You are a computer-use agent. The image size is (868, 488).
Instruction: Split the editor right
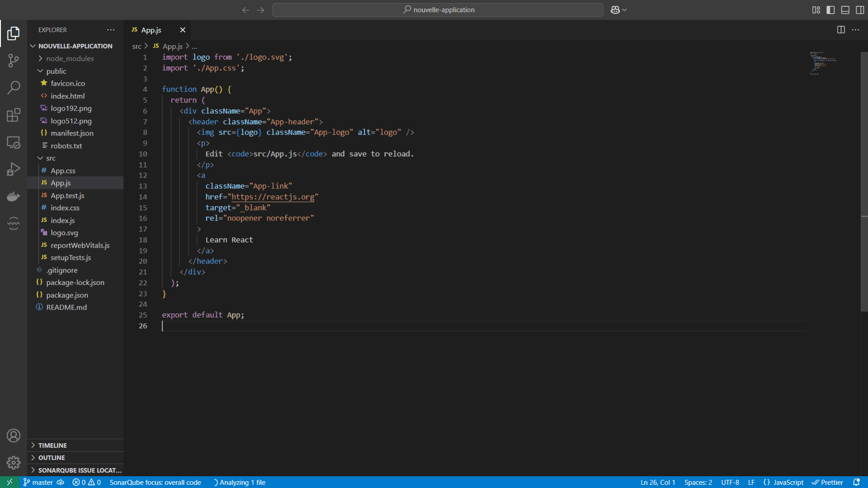pyautogui.click(x=841, y=30)
